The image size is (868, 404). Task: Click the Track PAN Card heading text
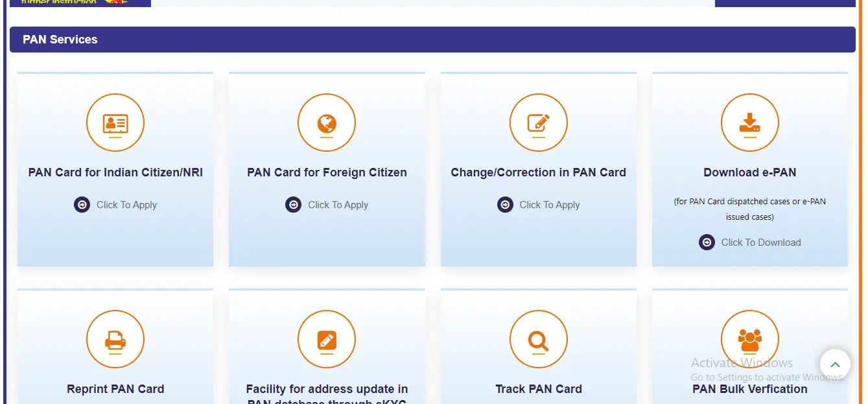[539, 388]
